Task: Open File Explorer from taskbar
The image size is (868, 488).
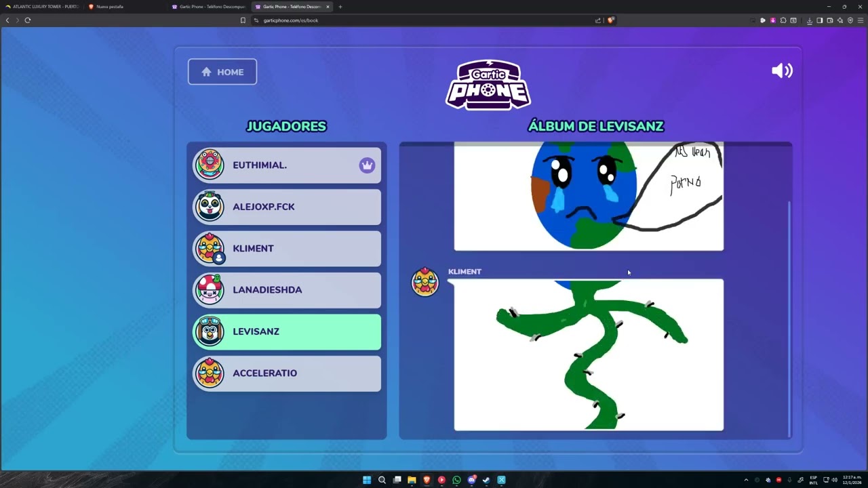Action: (x=412, y=480)
